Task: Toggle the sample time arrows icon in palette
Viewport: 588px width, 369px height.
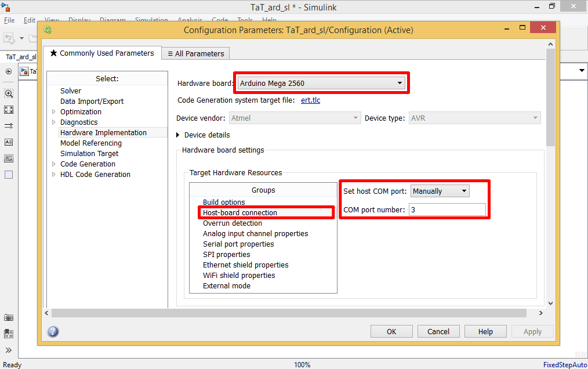Action: click(9, 126)
